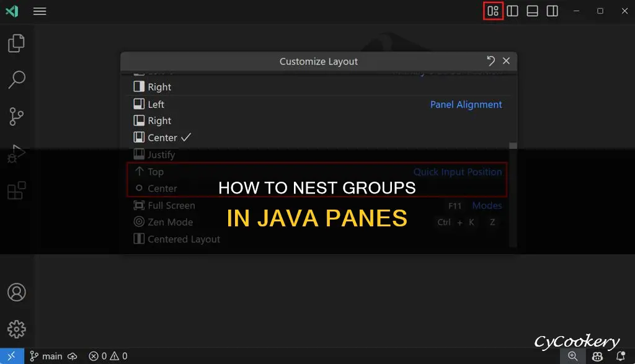Set panel alignment to Left
The width and height of the screenshot is (635, 364).
[318, 104]
